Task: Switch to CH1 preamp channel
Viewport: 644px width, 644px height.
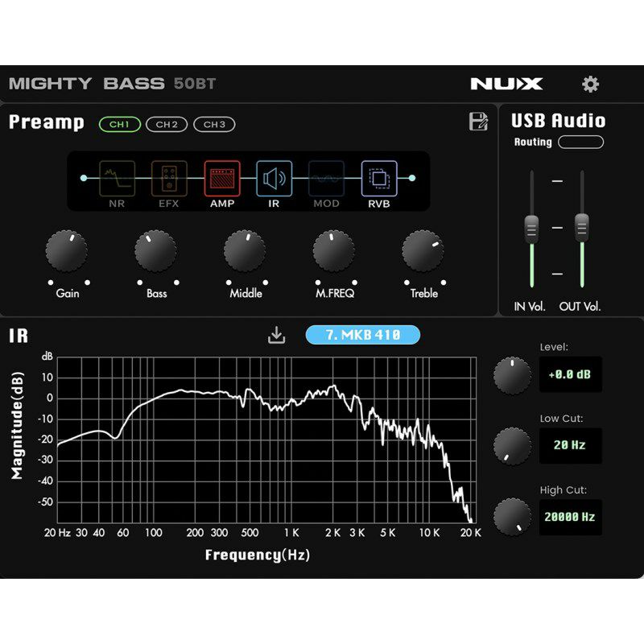Action: tap(119, 125)
